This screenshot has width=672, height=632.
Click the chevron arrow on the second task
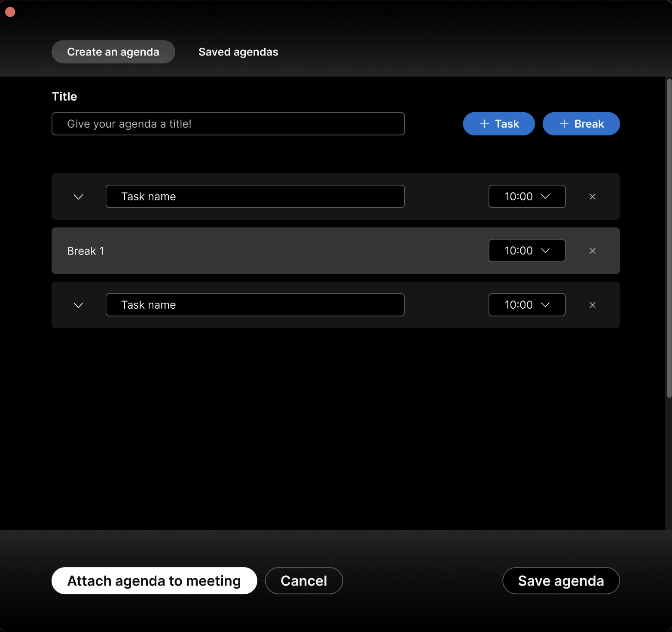tap(78, 305)
